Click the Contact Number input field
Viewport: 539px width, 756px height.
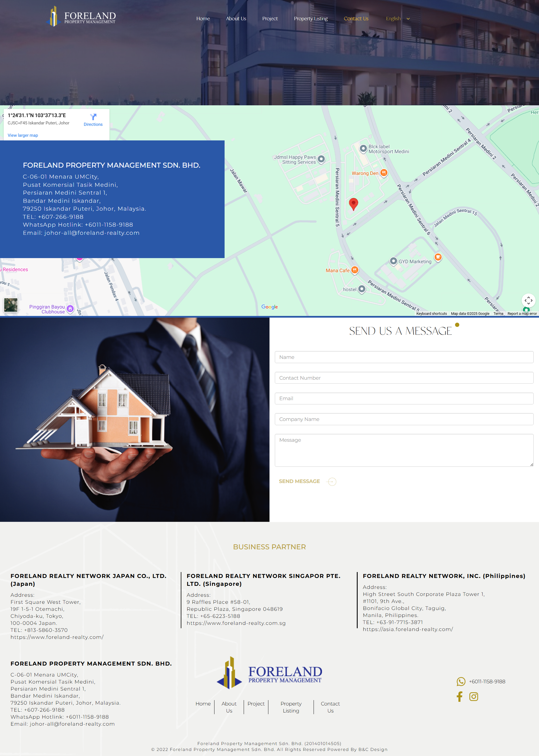[404, 377]
